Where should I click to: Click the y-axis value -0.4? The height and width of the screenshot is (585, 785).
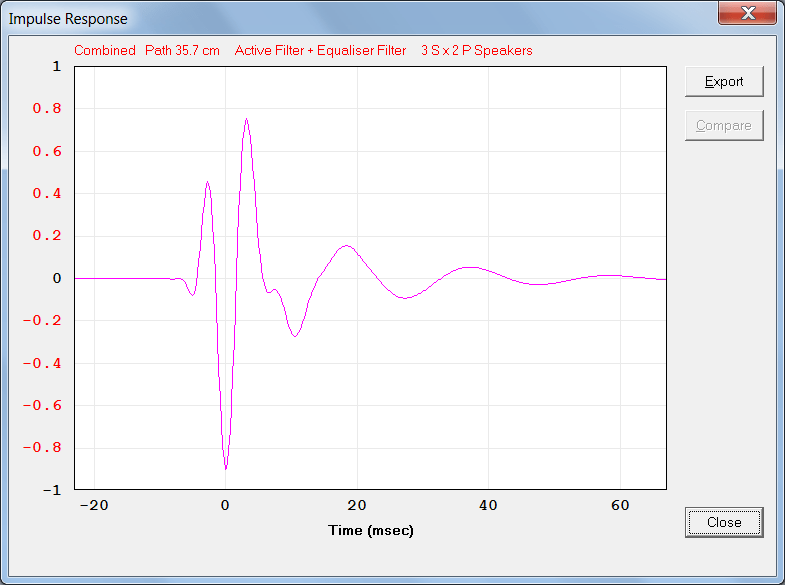click(x=42, y=363)
